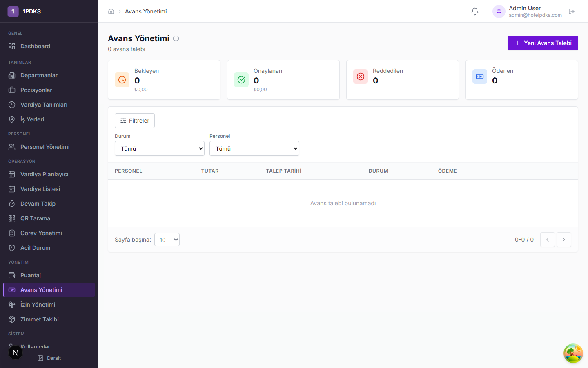588x368 pixels.
Task: Click the TUTAR column header
Action: point(210,171)
